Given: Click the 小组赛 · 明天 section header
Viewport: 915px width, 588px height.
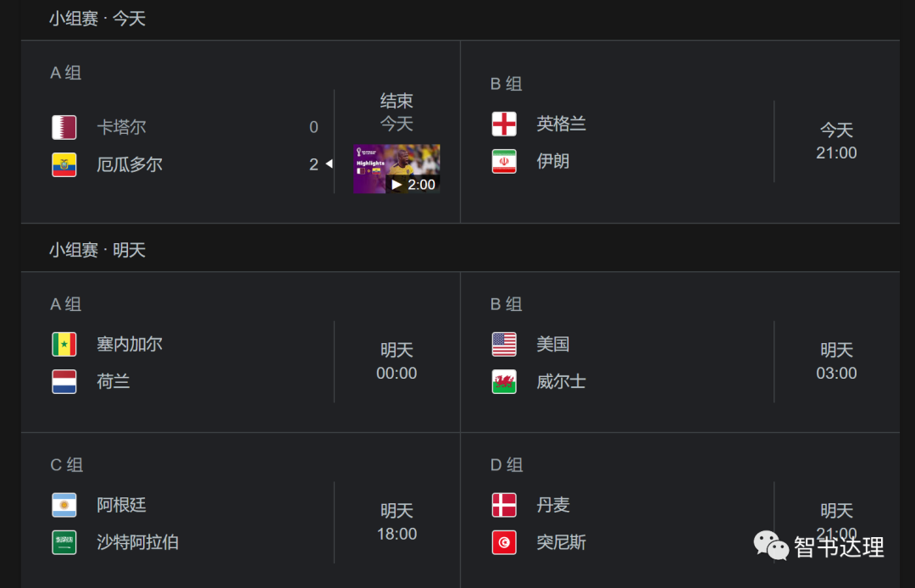Looking at the screenshot, I should (97, 250).
